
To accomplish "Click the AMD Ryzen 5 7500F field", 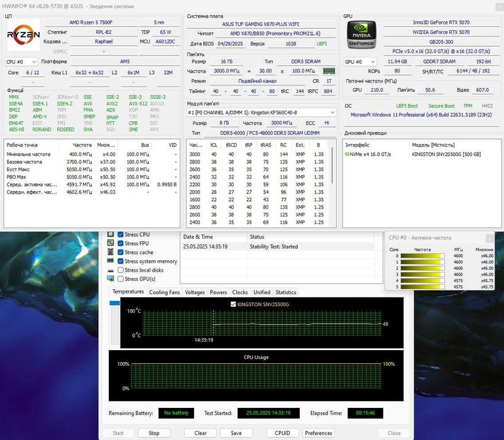I will tap(91, 23).
